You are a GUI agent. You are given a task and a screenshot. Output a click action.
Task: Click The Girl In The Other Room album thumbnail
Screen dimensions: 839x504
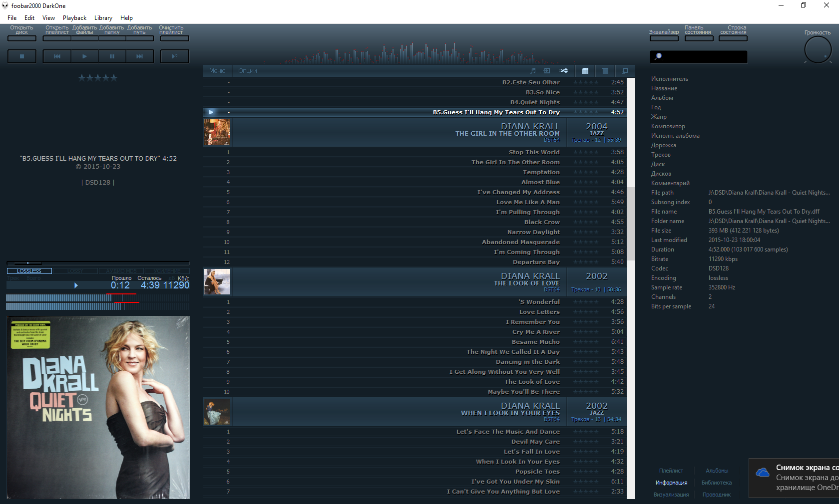(217, 132)
